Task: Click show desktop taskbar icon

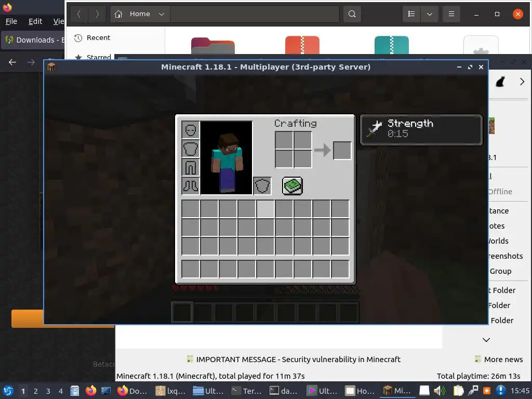Action: point(106,391)
